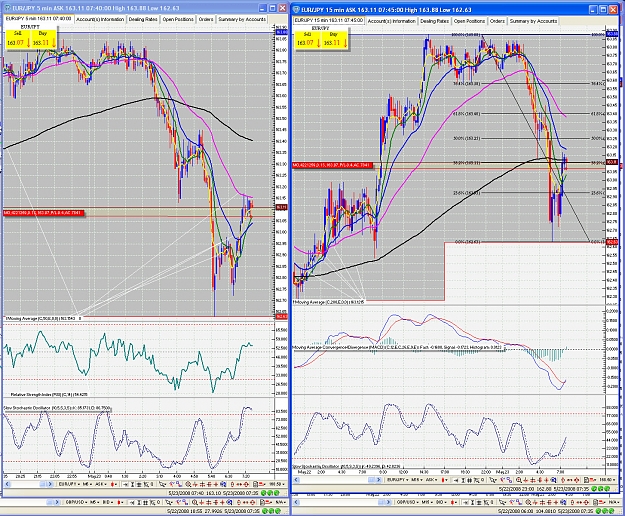Viewport: 625px width, 516px height.
Task: Click scroll-to-end icon in 15 min toolbar
Action: click(x=456, y=480)
